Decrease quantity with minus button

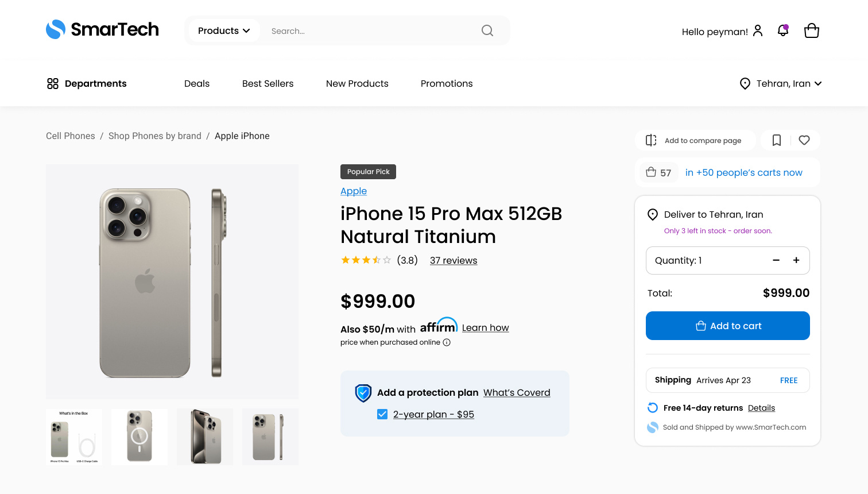coord(776,260)
